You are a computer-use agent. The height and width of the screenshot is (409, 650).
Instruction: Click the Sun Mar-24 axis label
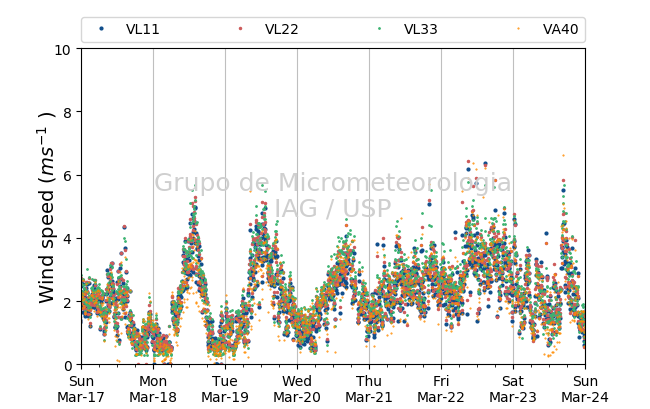[585, 389]
